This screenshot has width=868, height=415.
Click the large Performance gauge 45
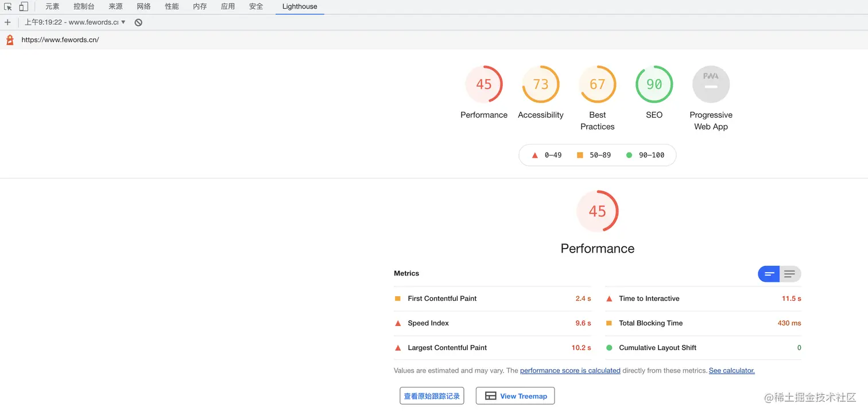pyautogui.click(x=598, y=211)
